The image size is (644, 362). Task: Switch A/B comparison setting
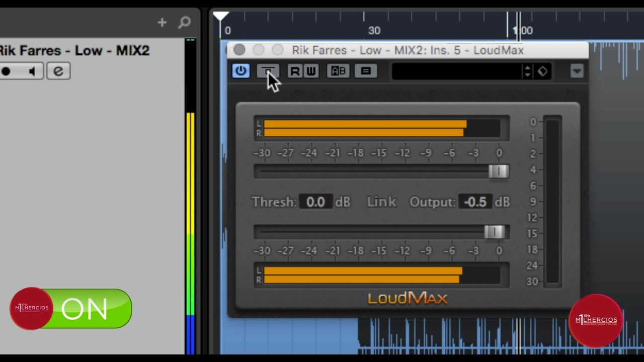click(338, 71)
